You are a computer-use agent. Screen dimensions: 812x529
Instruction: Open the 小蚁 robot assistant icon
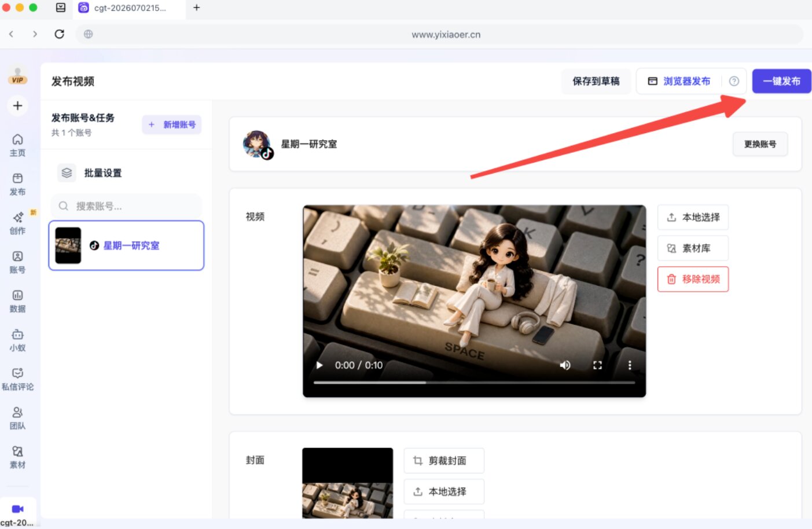(17, 340)
